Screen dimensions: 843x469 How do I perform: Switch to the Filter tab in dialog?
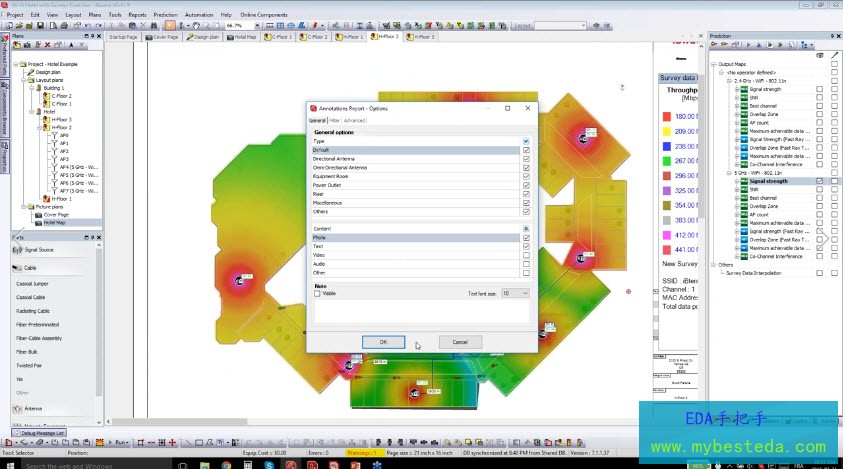[334, 120]
